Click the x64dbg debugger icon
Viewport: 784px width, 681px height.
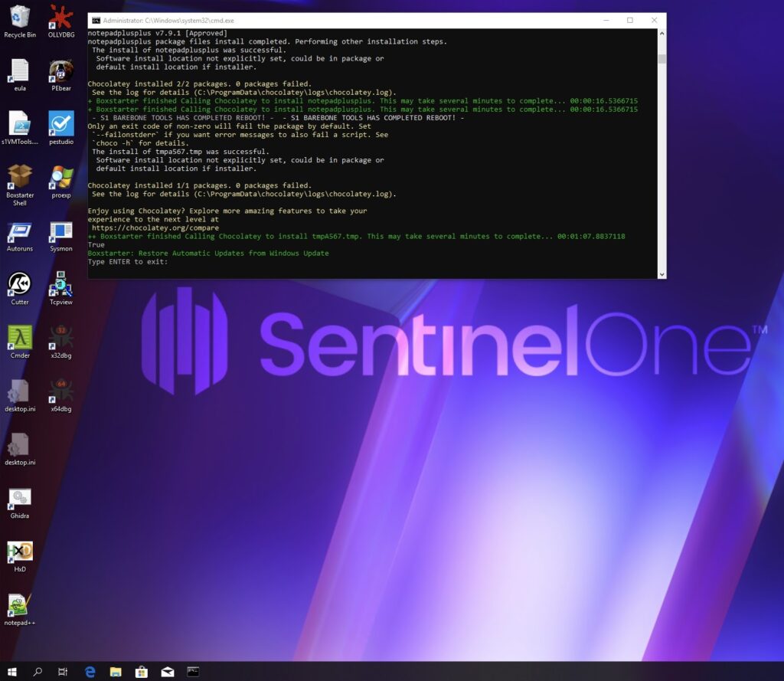click(61, 391)
